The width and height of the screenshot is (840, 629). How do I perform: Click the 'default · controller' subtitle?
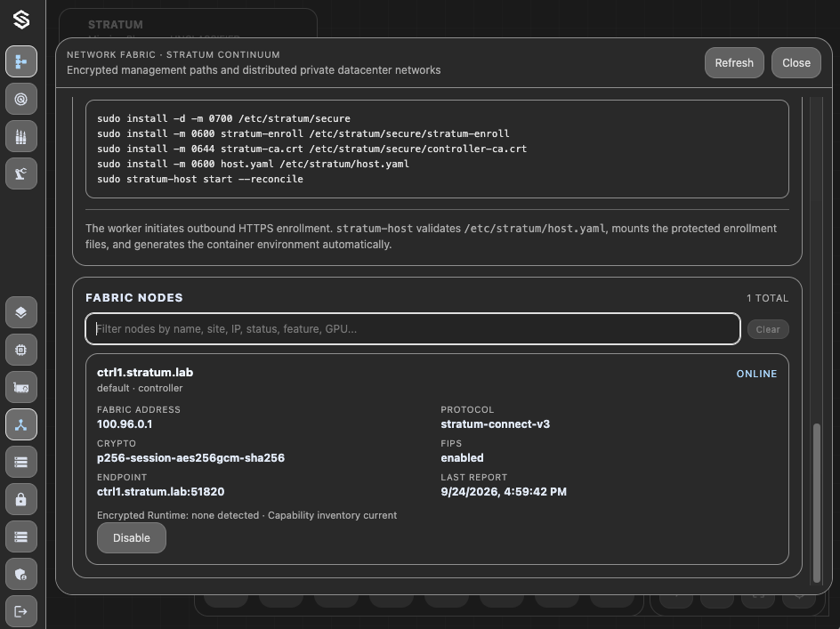pyautogui.click(x=140, y=388)
